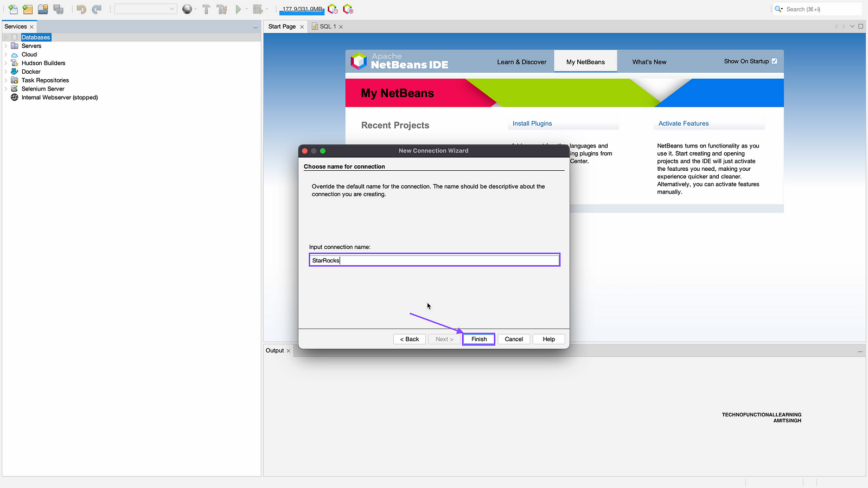Click the Run Project play icon
This screenshot has height=488, width=868.
(238, 9)
